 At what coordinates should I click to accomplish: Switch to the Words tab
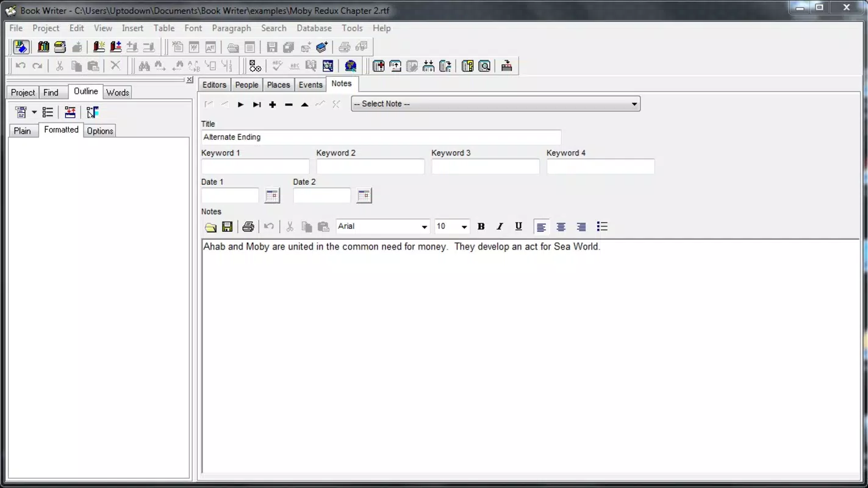coord(118,92)
